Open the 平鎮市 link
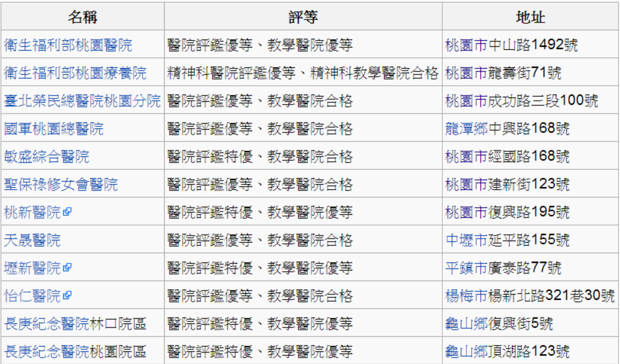620x364 pixels. click(x=466, y=268)
